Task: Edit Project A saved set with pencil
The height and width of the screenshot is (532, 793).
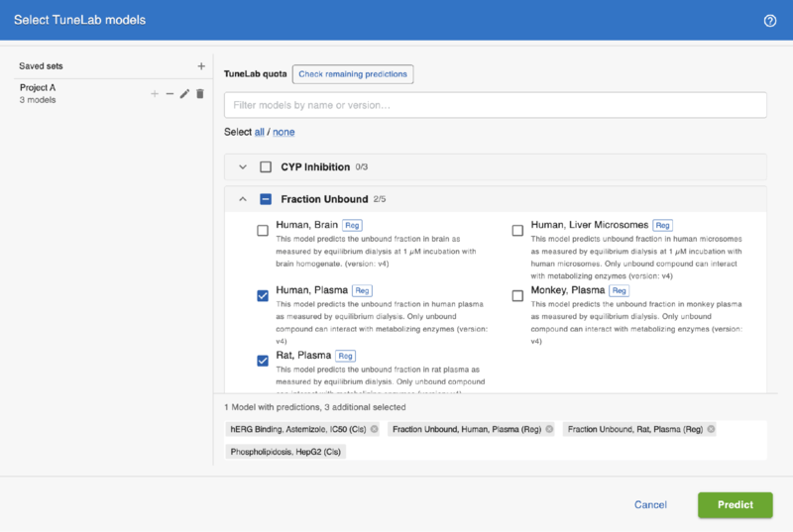Action: 184,94
